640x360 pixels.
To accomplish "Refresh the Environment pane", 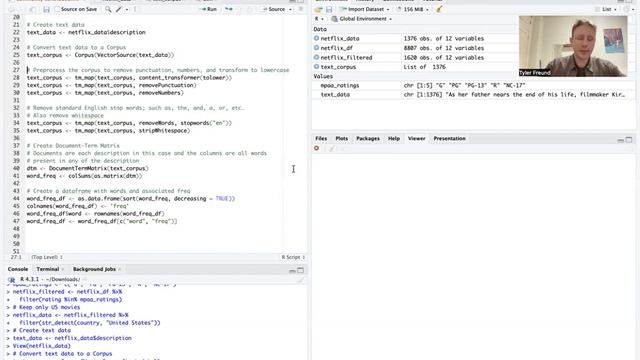I will click(627, 9).
